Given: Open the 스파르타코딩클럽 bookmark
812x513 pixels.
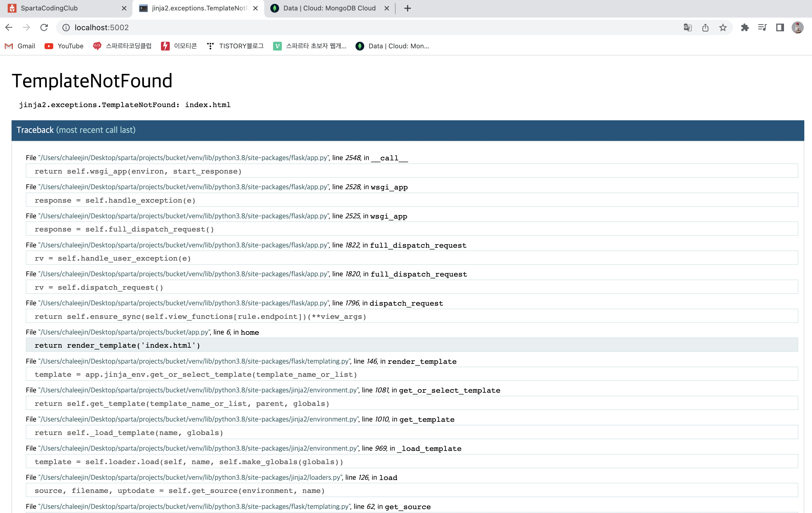Looking at the screenshot, I should [122, 46].
